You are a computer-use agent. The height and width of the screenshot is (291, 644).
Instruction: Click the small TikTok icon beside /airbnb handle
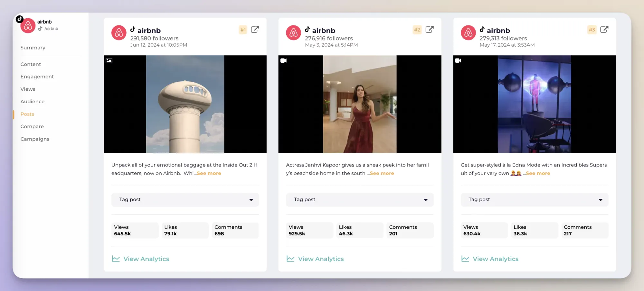[40, 29]
